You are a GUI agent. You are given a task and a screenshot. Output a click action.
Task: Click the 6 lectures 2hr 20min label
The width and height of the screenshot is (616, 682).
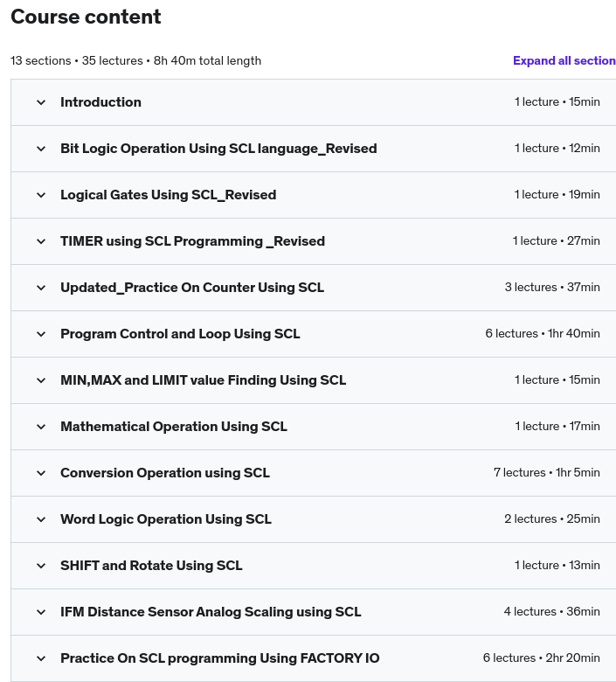pos(541,658)
